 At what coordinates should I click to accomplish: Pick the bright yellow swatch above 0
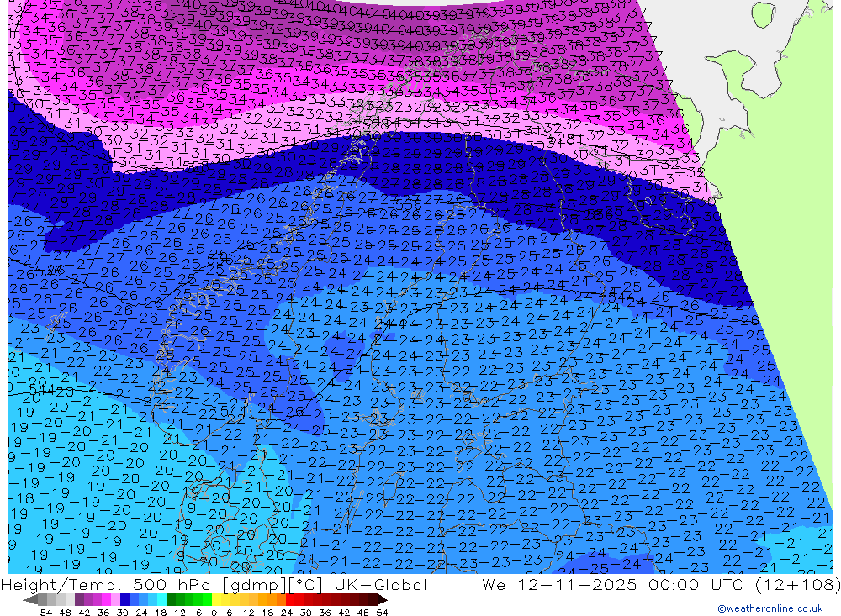[217, 600]
